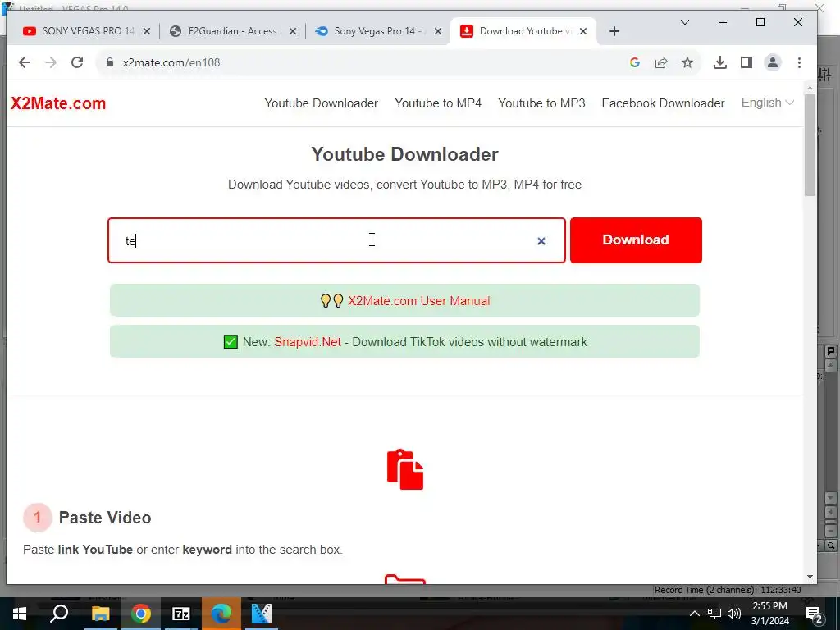Open Chrome profile avatar

point(773,62)
